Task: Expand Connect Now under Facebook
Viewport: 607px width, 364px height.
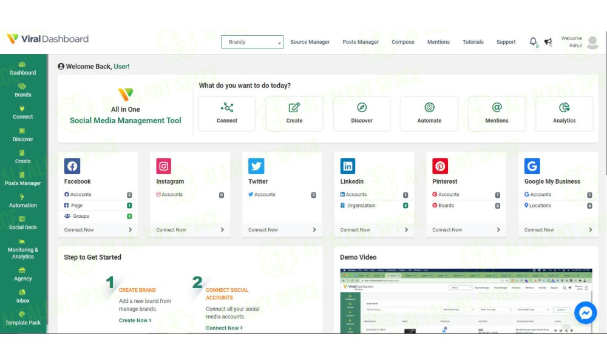Action: click(x=98, y=230)
